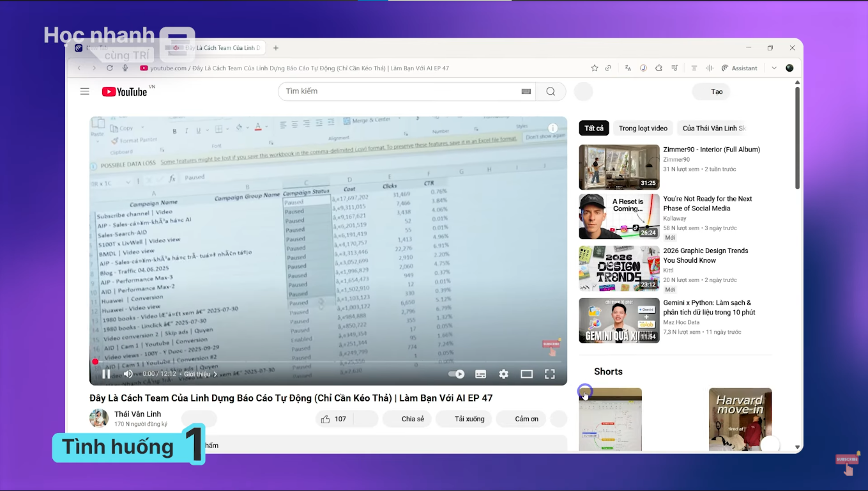Expand the browser toolbar dropdown arrow
This screenshot has width=868, height=491.
point(774,68)
